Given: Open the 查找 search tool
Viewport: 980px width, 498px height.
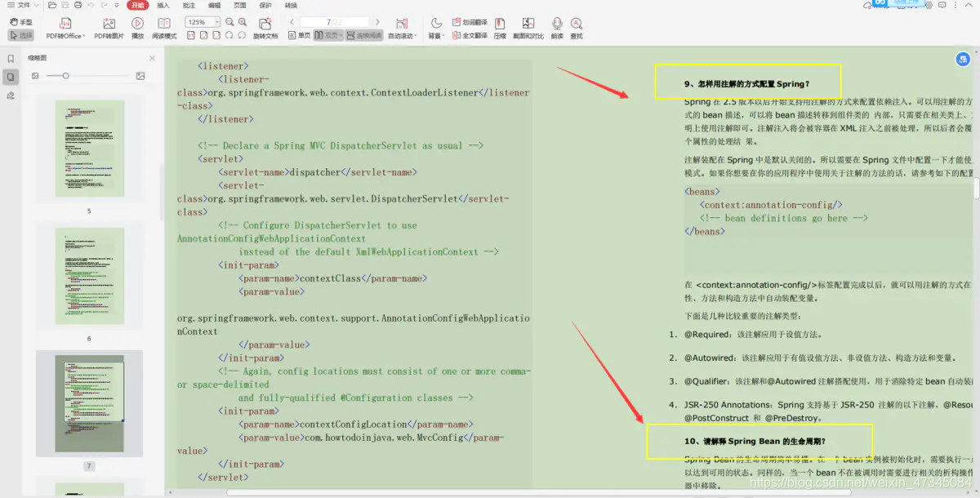Looking at the screenshot, I should (577, 29).
